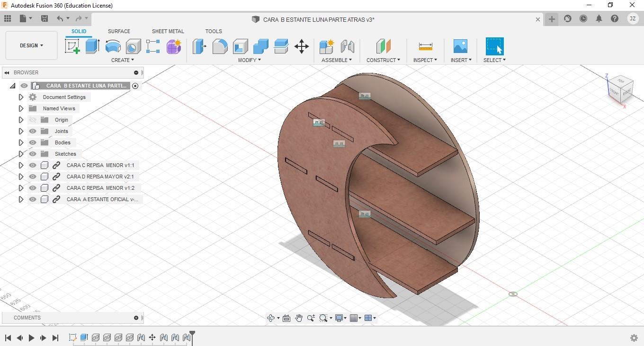Hide the Bodies folder visibility eye
This screenshot has width=644, height=346.
click(33, 142)
